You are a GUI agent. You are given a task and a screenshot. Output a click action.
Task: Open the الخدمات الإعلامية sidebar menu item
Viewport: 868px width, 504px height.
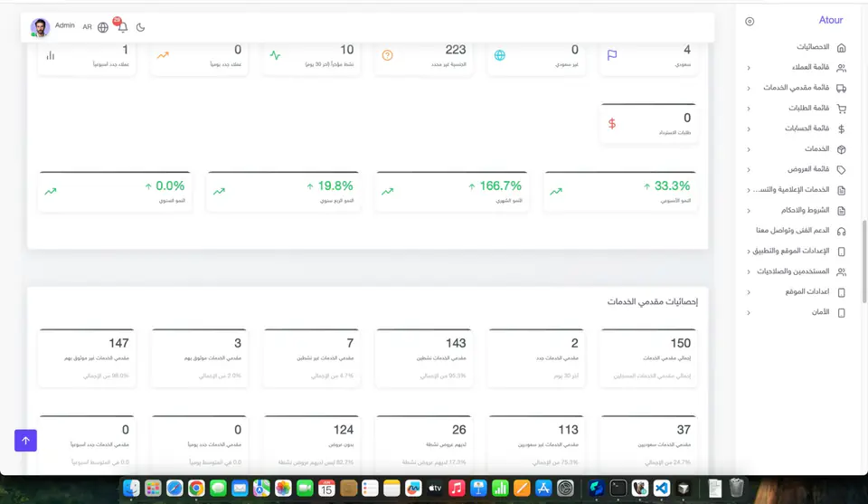tap(797, 190)
